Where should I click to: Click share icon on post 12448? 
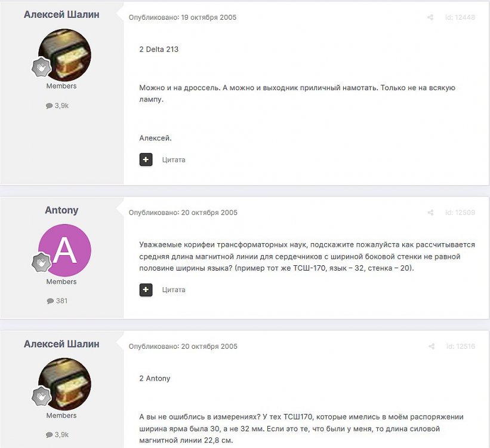tap(430, 17)
